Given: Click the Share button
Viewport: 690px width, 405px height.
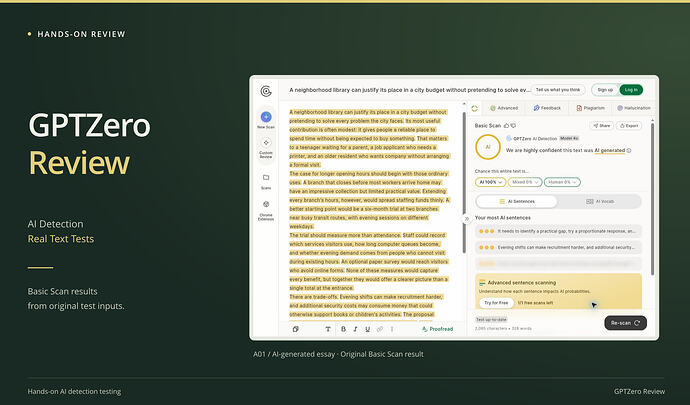Looking at the screenshot, I should pos(602,125).
